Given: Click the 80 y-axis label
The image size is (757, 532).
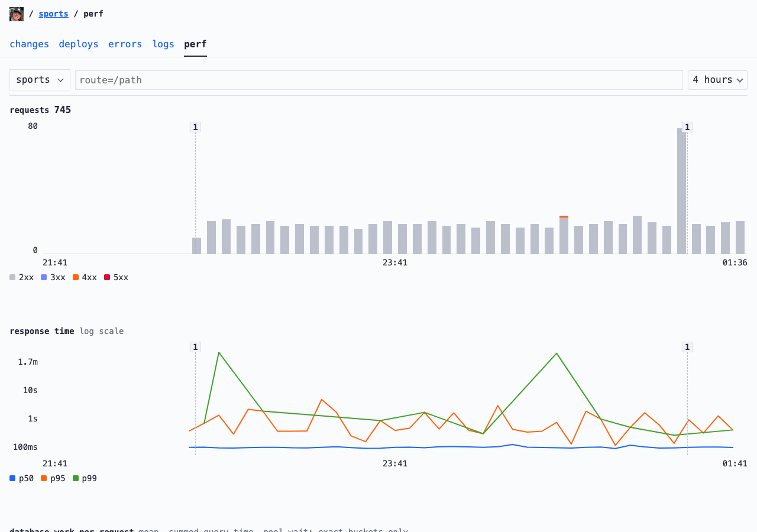Looking at the screenshot, I should coord(33,126).
